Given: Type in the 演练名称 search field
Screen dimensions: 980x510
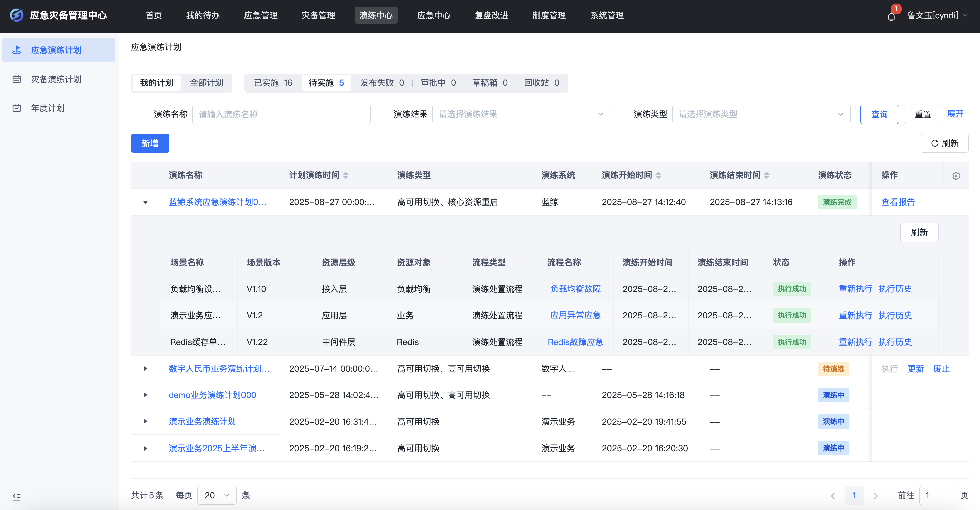Looking at the screenshot, I should point(282,114).
